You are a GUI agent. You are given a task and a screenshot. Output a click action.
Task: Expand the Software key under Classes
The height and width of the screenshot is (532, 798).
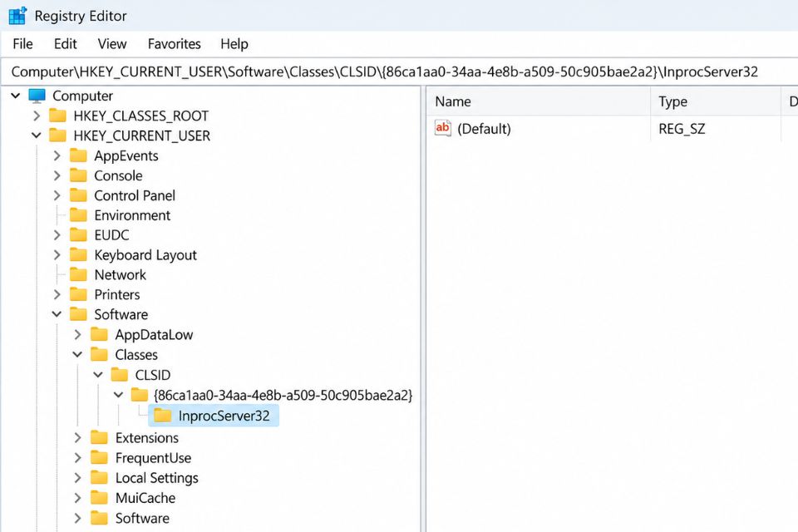pos(77,518)
